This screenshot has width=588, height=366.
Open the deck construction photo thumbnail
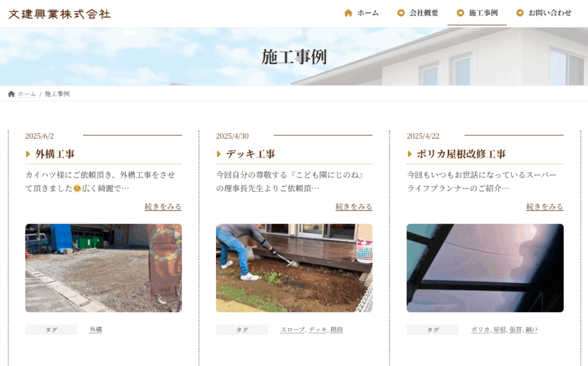(294, 268)
